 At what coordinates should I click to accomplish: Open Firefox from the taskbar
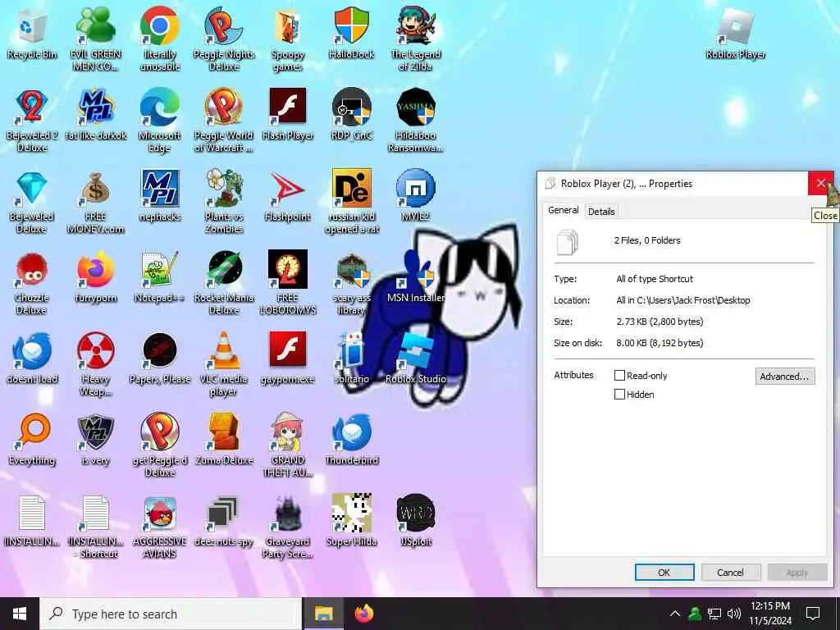coord(363,614)
